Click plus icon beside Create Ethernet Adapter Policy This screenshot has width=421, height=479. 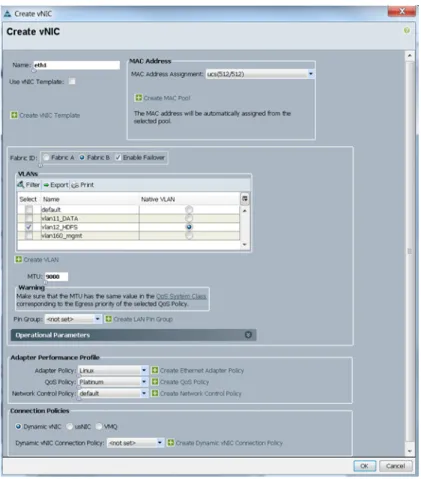point(155,370)
